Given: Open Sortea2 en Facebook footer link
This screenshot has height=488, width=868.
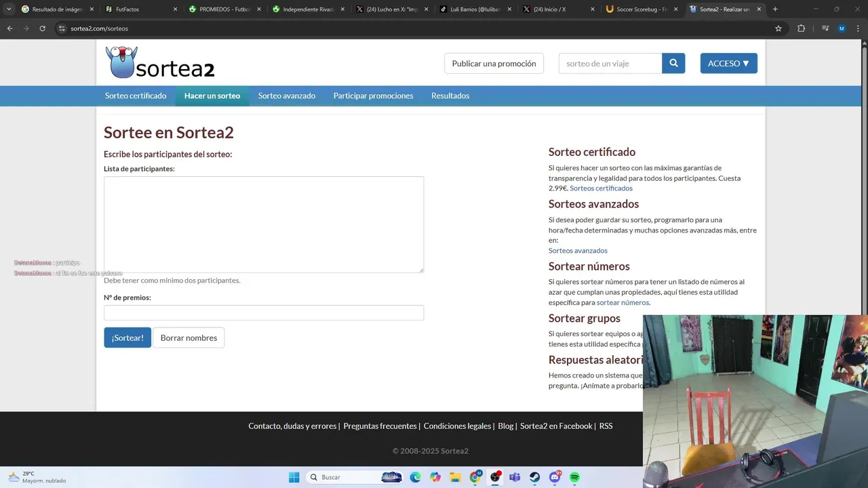Looking at the screenshot, I should (x=556, y=426).
